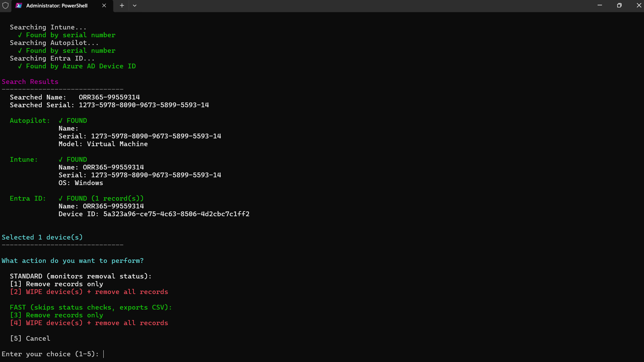This screenshot has height=362, width=644.
Task: Click the Search Results heading
Action: point(30,82)
